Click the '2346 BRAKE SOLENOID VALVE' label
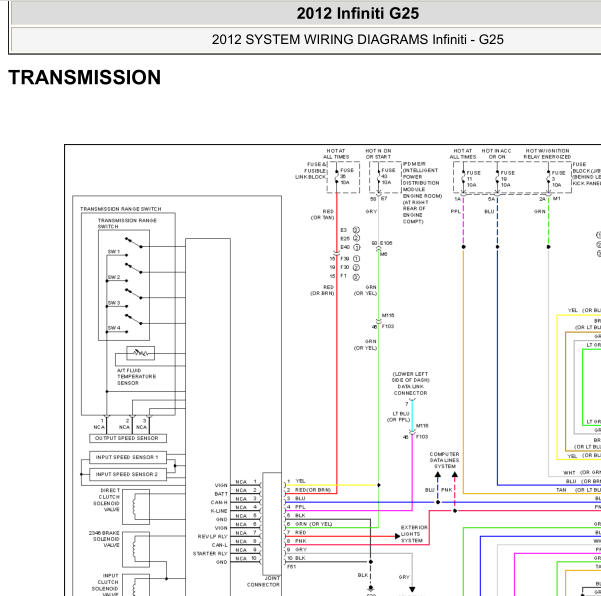 point(104,539)
